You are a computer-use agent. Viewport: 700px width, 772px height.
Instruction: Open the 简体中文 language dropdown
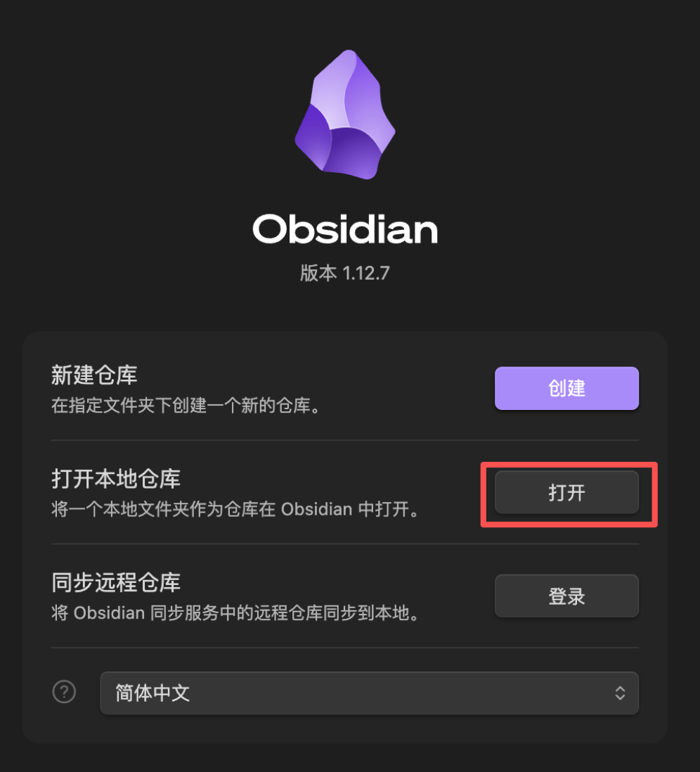(369, 693)
